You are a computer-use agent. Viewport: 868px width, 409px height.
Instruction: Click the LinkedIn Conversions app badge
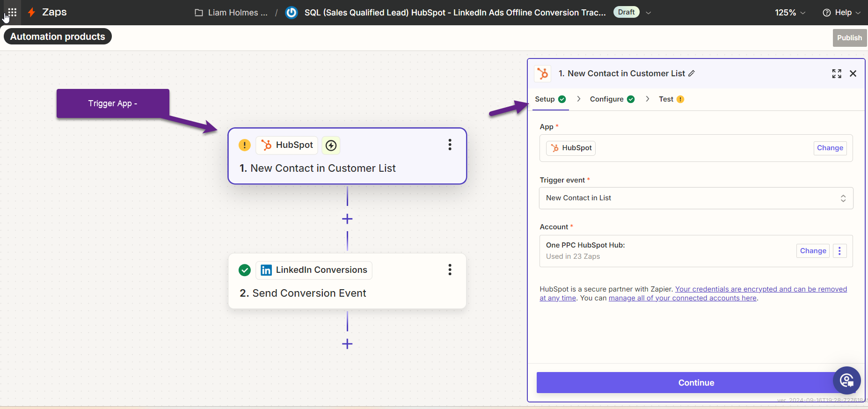(x=314, y=270)
